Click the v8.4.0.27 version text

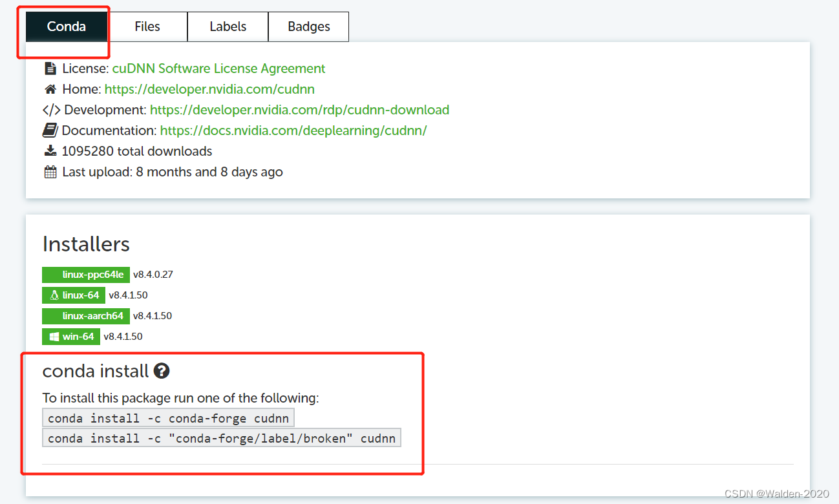point(153,275)
